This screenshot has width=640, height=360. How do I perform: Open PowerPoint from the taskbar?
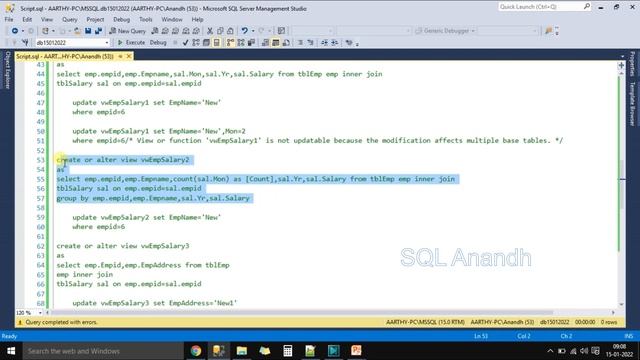pos(356,351)
